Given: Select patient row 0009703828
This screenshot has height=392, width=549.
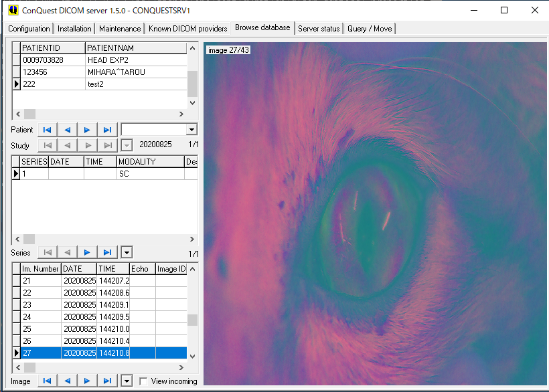Looking at the screenshot, I should 100,60.
